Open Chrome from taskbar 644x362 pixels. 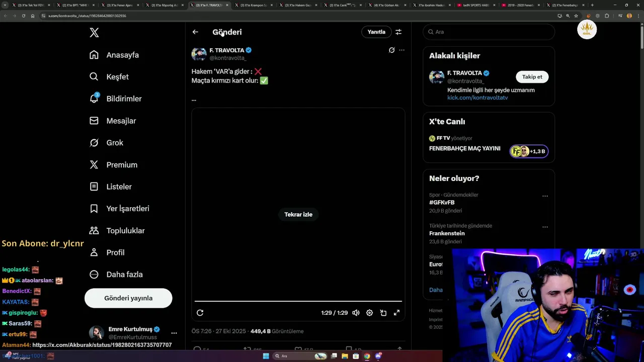click(x=367, y=356)
